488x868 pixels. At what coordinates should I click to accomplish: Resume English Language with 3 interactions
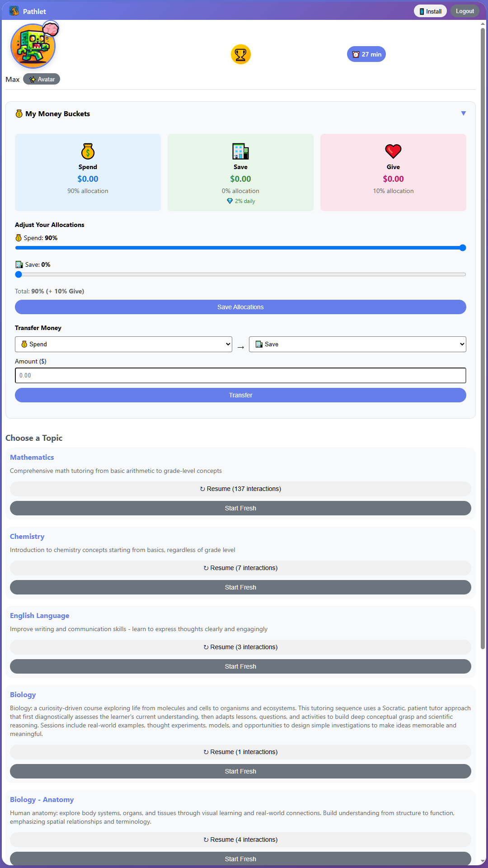click(240, 647)
